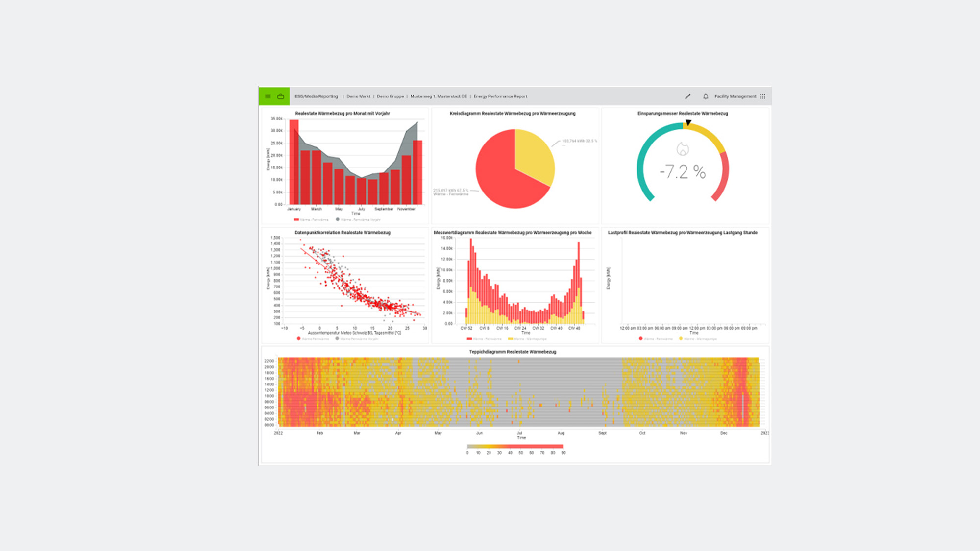Select Demo Markt breadcrumb
This screenshot has height=551, width=980.
(358, 96)
